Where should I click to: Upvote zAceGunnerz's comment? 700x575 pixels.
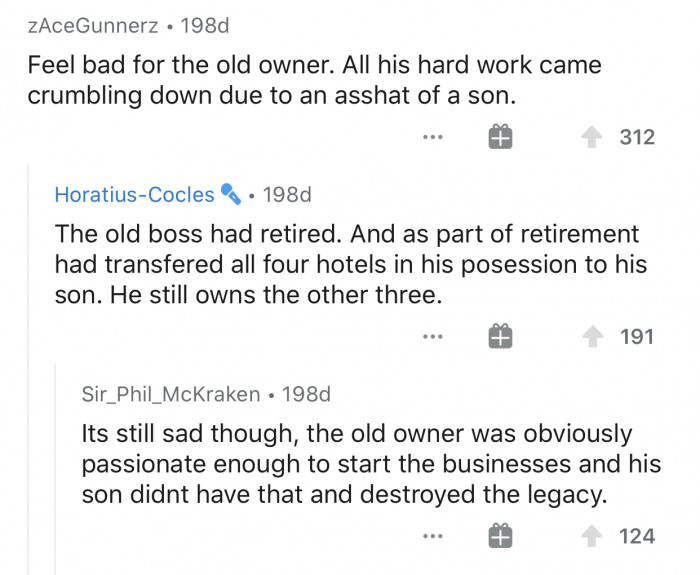coord(592,137)
